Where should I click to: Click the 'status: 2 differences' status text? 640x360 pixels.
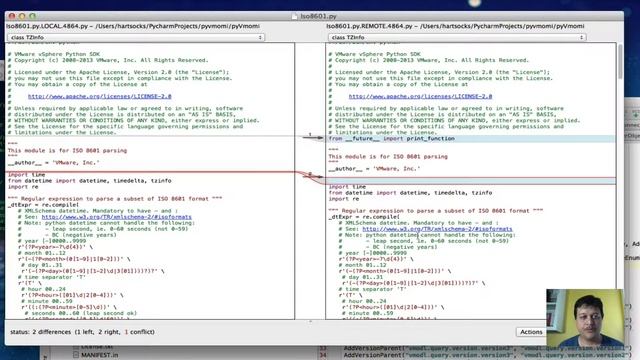82,332
